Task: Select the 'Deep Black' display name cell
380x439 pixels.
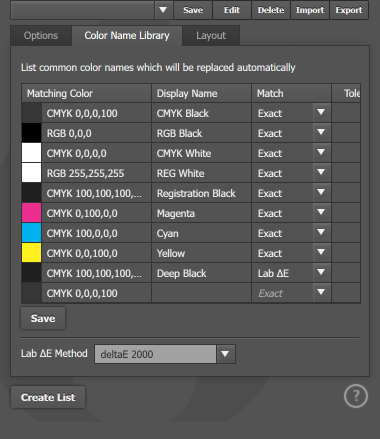Action: point(201,273)
